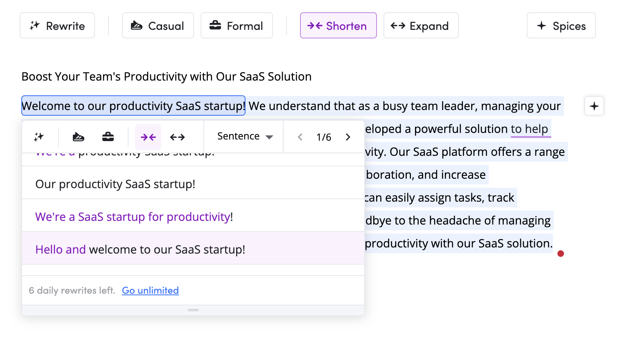Click the rewrite sparkle icon in popup
Screen dimensions: 627x364
tap(39, 137)
